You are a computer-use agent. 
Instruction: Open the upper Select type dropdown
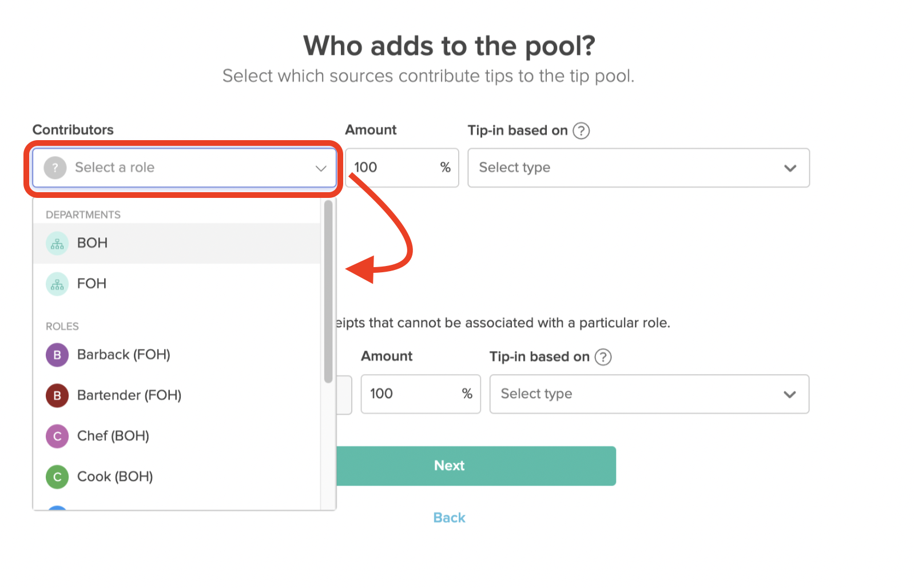coord(638,168)
